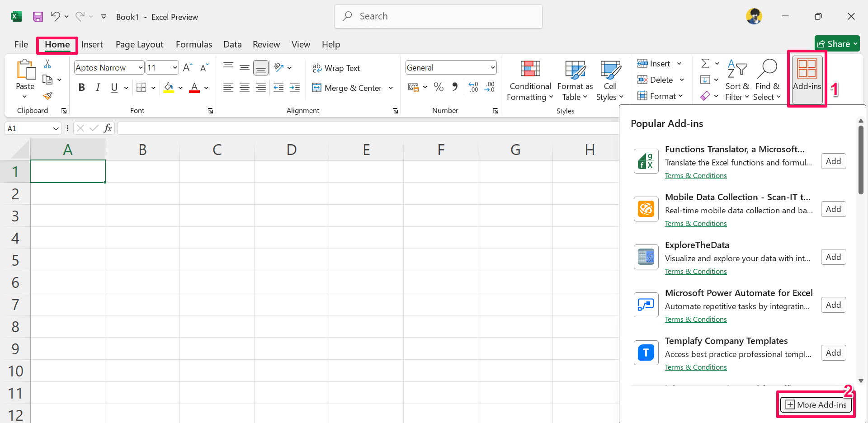Image resolution: width=868 pixels, height=423 pixels.
Task: Click the Increase Indent icon
Action: 295,88
